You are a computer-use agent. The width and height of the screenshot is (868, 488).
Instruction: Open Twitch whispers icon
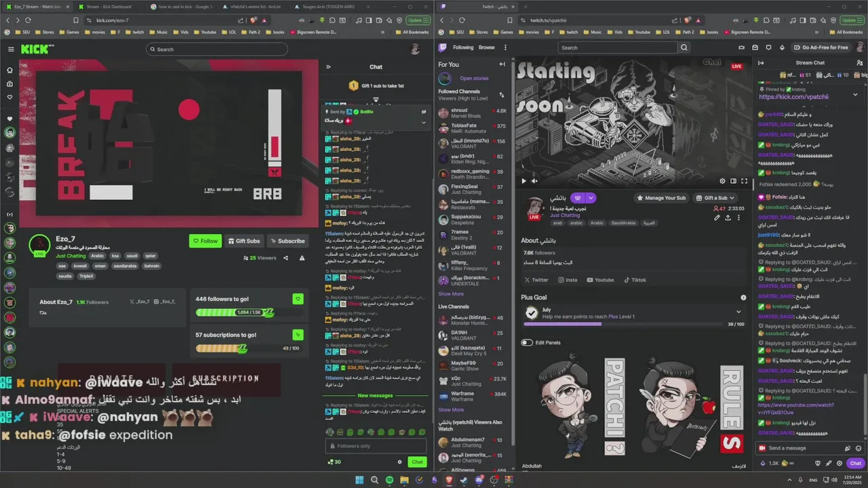point(768,47)
